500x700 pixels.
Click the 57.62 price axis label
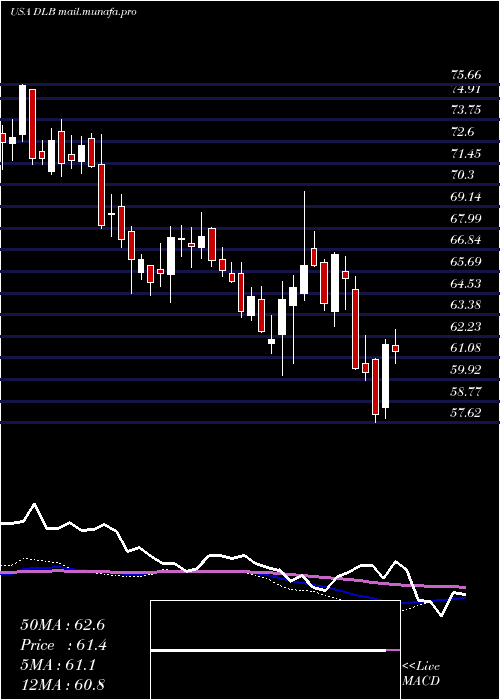click(466, 412)
